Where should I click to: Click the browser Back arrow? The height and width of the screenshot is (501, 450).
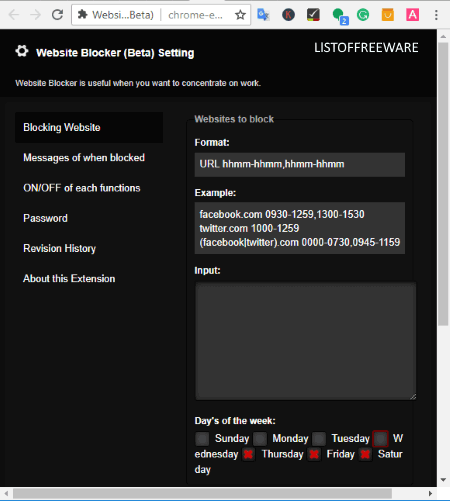(x=13, y=15)
